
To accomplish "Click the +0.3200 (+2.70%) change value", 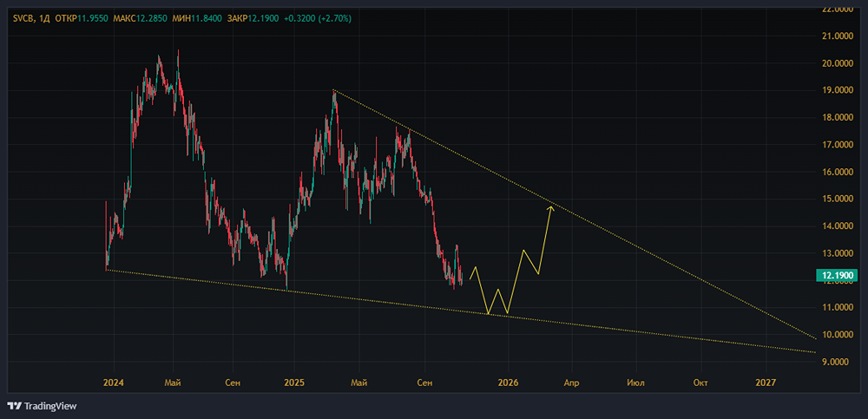I will click(x=318, y=18).
